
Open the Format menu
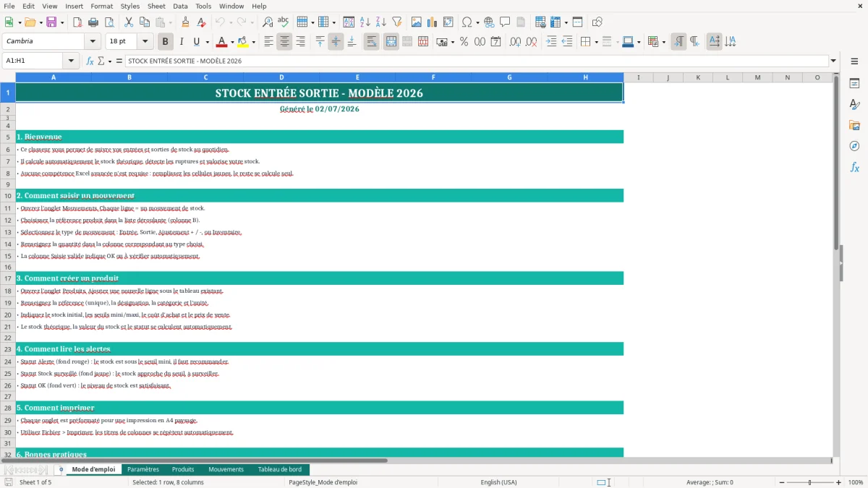(x=101, y=6)
